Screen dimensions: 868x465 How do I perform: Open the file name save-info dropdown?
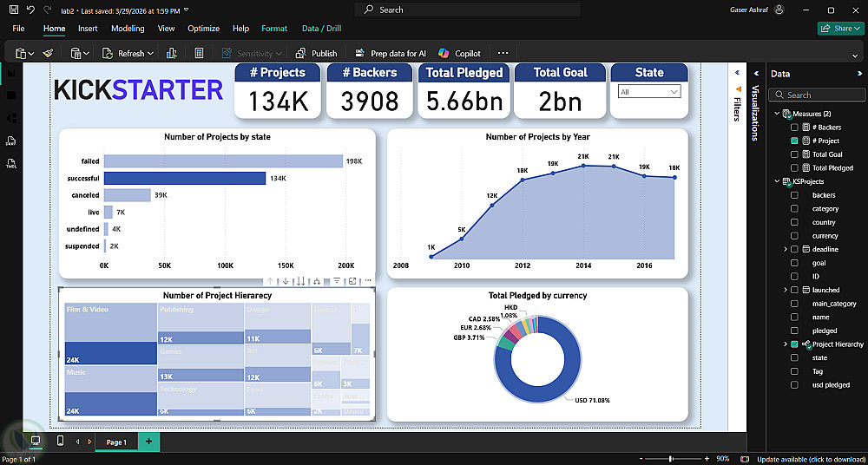[187, 10]
